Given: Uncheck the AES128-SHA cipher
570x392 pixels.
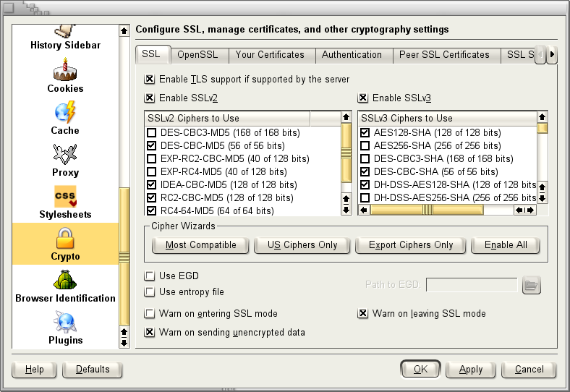Looking at the screenshot, I should pyautogui.click(x=365, y=132).
